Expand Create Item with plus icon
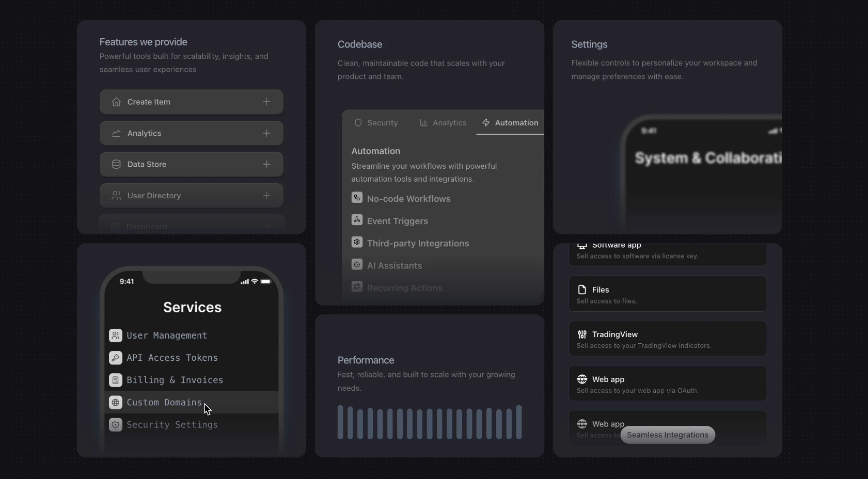This screenshot has height=479, width=868. (266, 102)
